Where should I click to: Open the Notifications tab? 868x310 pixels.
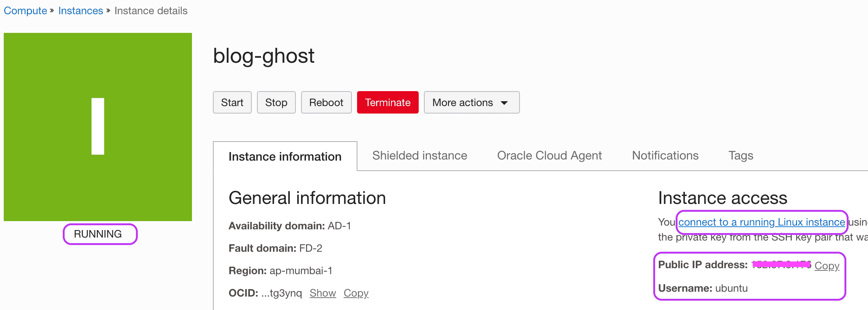(x=665, y=155)
